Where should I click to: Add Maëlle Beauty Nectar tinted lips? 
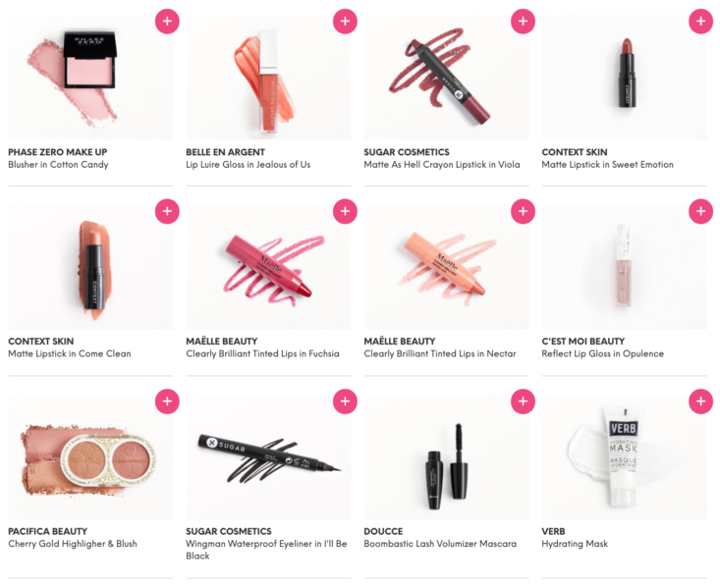(523, 211)
